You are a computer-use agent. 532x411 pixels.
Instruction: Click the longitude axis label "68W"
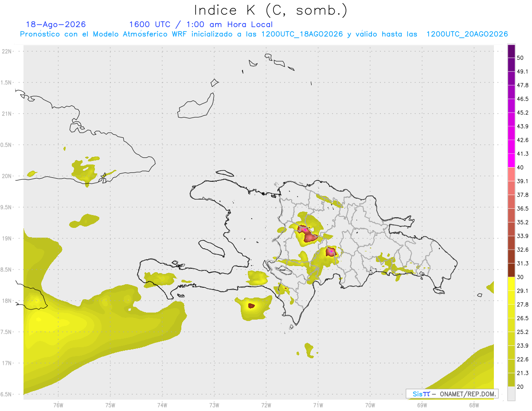coord(474,405)
